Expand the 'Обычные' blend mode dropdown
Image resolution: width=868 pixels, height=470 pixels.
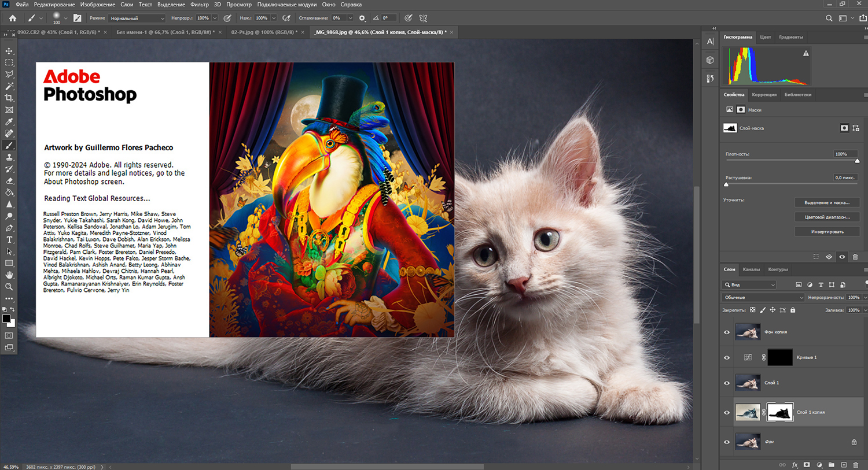pos(763,298)
